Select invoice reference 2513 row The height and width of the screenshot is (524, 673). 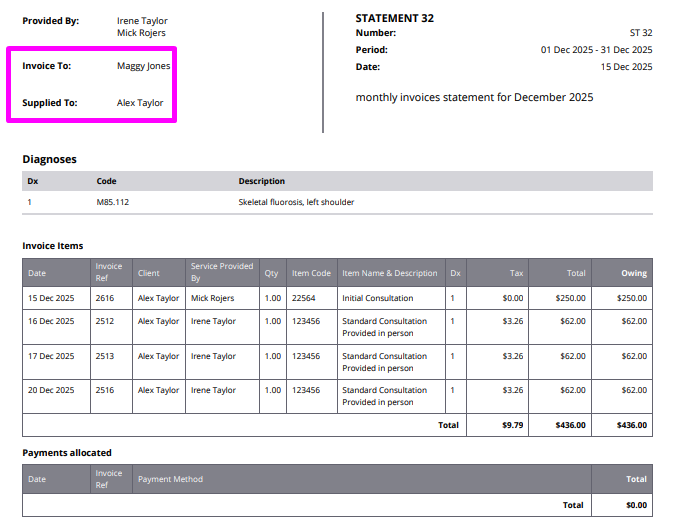pyautogui.click(x=105, y=356)
